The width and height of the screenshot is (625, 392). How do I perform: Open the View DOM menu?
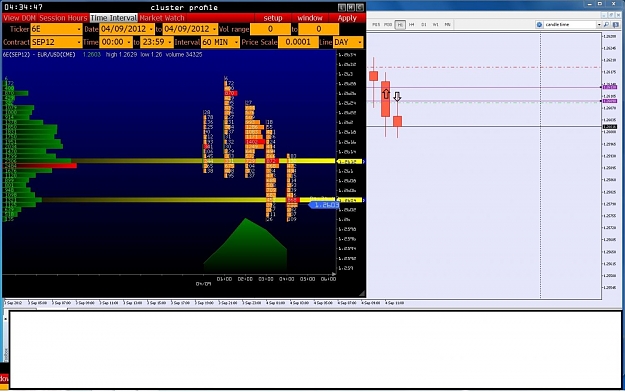tap(20, 18)
